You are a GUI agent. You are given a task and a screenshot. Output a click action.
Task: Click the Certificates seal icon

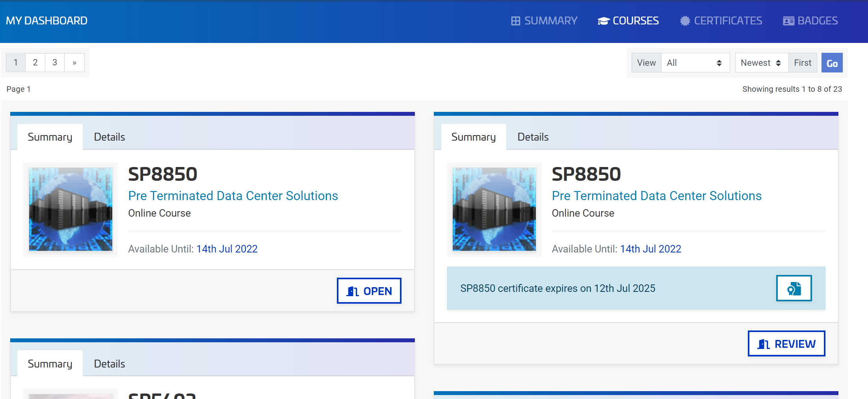pos(685,21)
